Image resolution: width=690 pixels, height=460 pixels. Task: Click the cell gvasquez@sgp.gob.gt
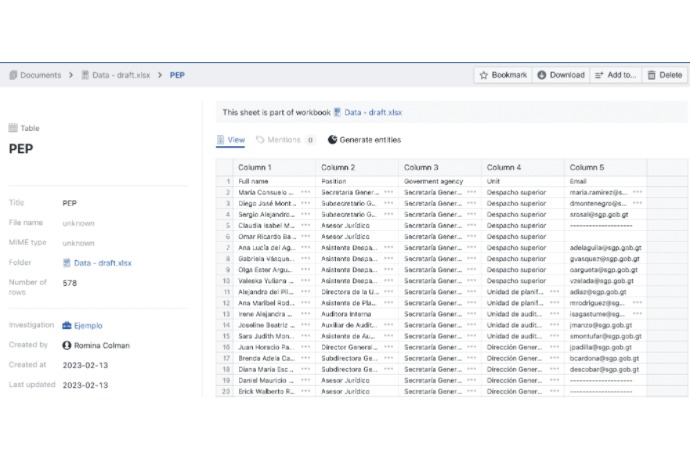point(605,259)
